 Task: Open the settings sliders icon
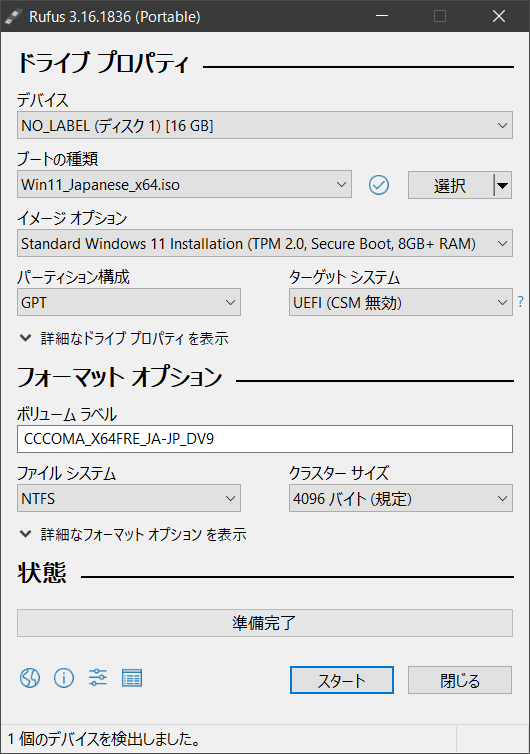point(98,678)
